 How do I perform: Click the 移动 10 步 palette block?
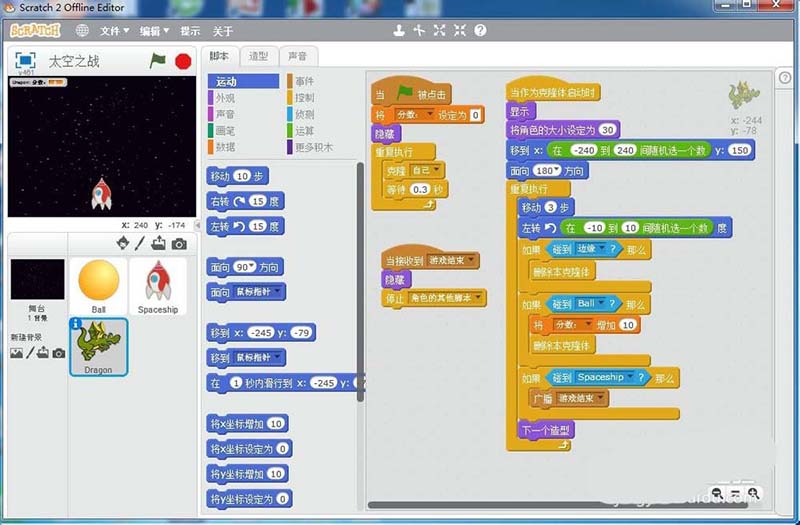click(x=238, y=176)
